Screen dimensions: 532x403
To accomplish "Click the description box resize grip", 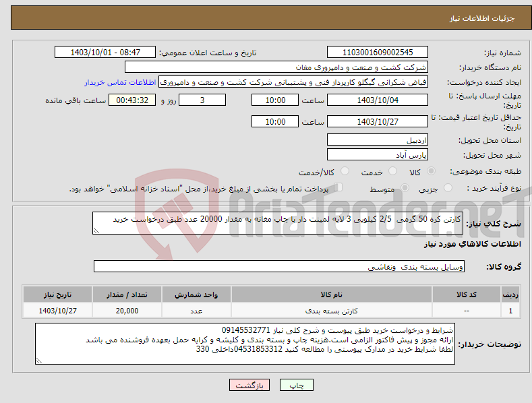I will click(96, 231).
